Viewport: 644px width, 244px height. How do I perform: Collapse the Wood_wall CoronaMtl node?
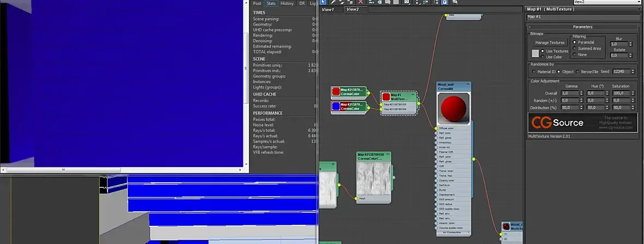(x=467, y=85)
